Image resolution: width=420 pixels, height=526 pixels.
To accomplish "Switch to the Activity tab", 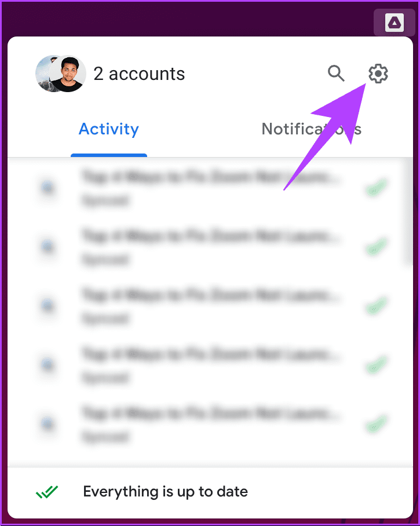I will pyautogui.click(x=109, y=129).
